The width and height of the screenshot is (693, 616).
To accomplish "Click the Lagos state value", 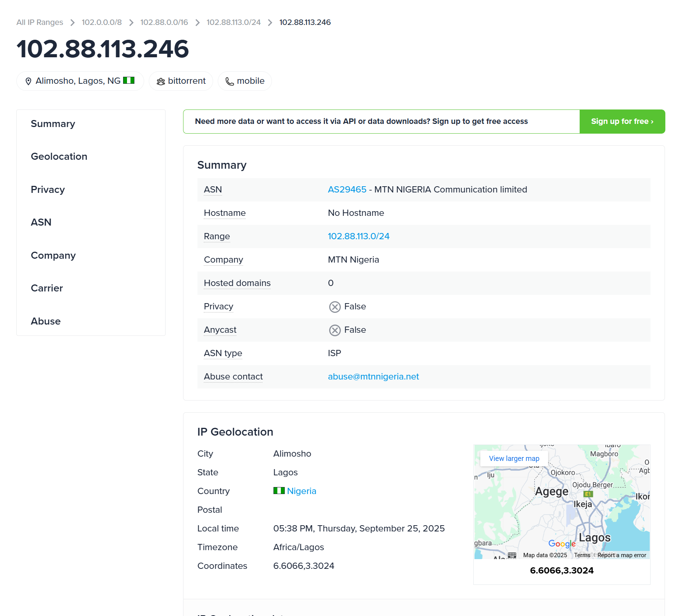I will click(x=286, y=472).
